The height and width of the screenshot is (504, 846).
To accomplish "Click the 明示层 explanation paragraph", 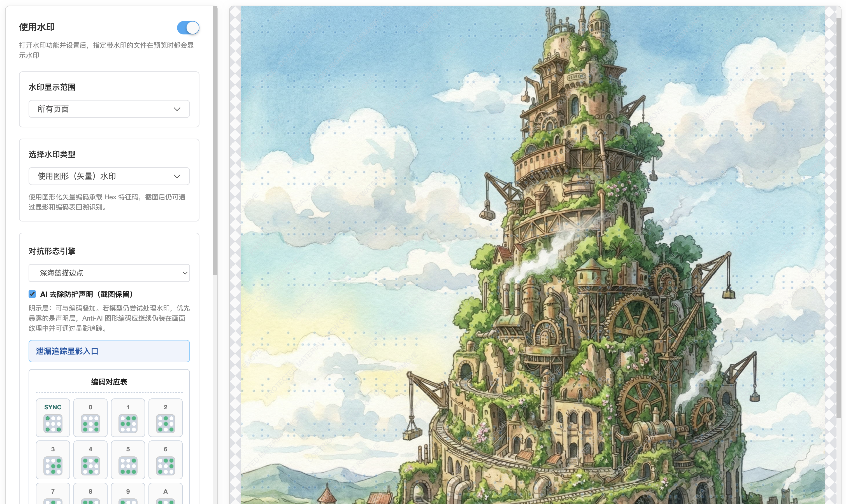I will [109, 318].
